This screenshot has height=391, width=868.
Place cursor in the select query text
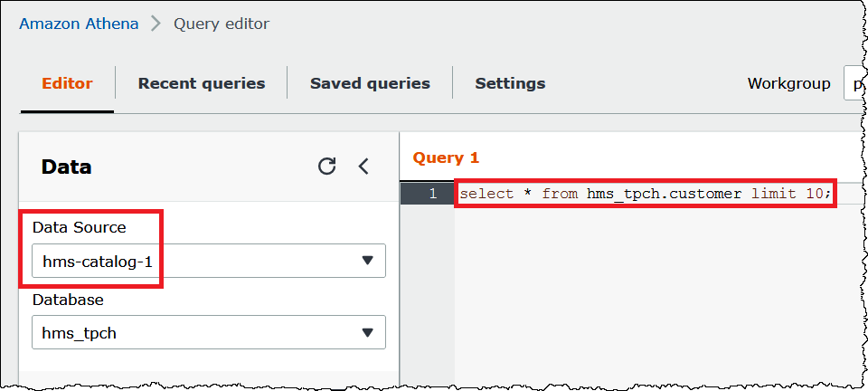[x=645, y=194]
